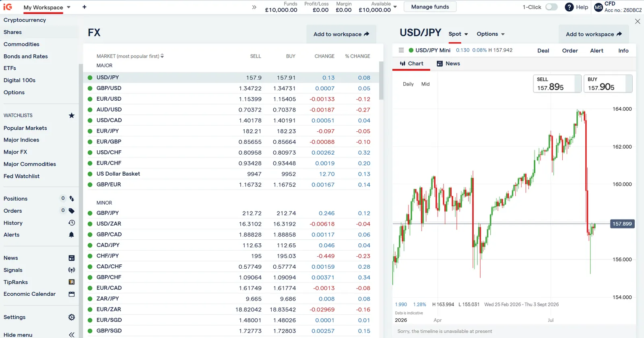The height and width of the screenshot is (338, 644).
Task: Expand the Options dropdown next to Spot
Action: 491,34
